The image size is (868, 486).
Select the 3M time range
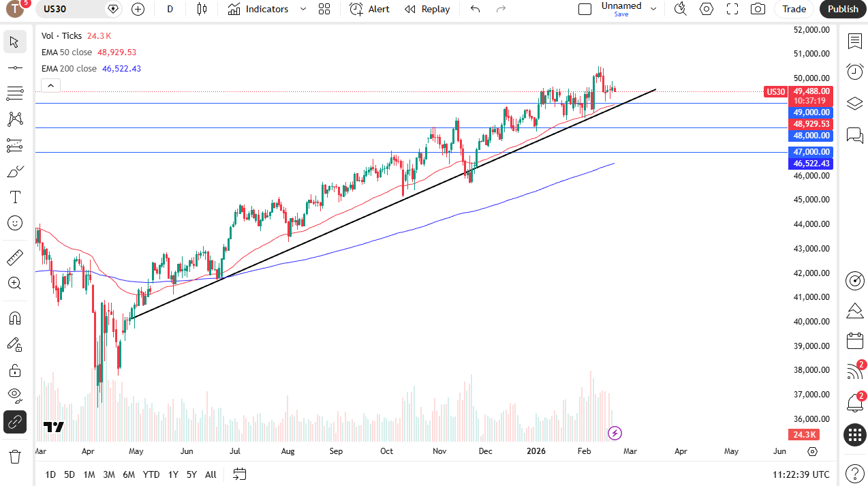click(109, 474)
